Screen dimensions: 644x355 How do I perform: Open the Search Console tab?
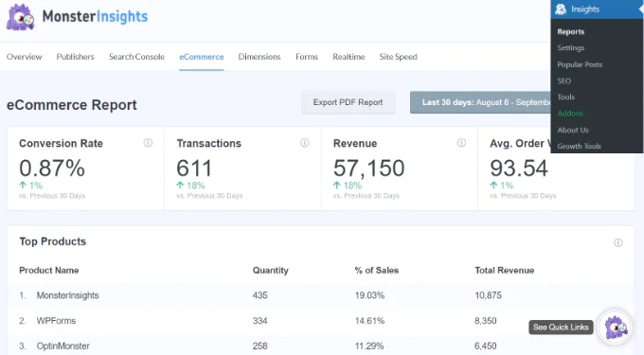click(x=136, y=57)
